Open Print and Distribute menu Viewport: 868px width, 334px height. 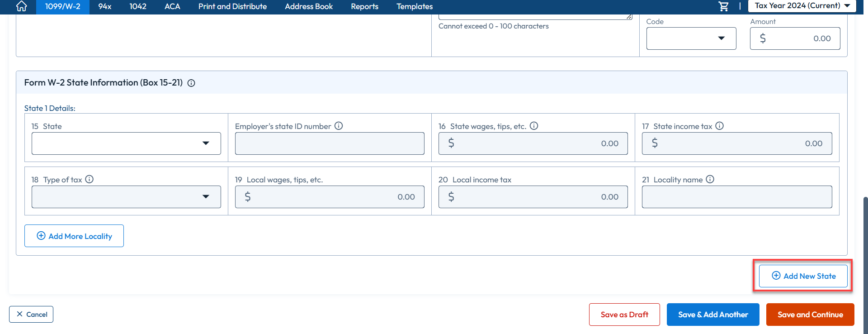pyautogui.click(x=232, y=6)
